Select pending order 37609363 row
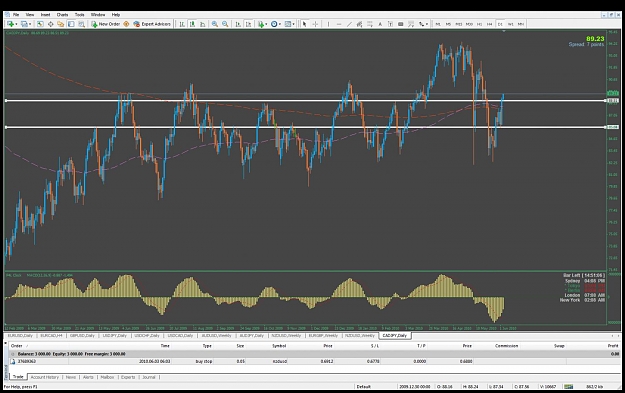Screen dimensions: 625x393 314,362
